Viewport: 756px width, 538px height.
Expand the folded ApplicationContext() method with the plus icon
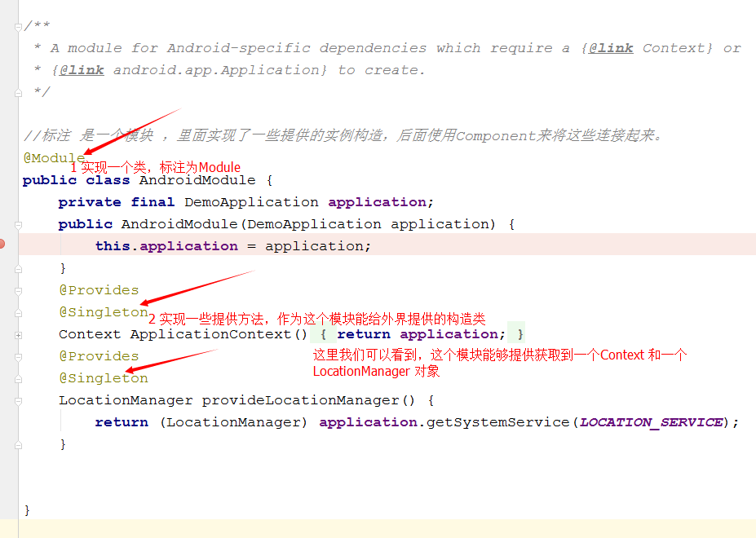pos(18,335)
